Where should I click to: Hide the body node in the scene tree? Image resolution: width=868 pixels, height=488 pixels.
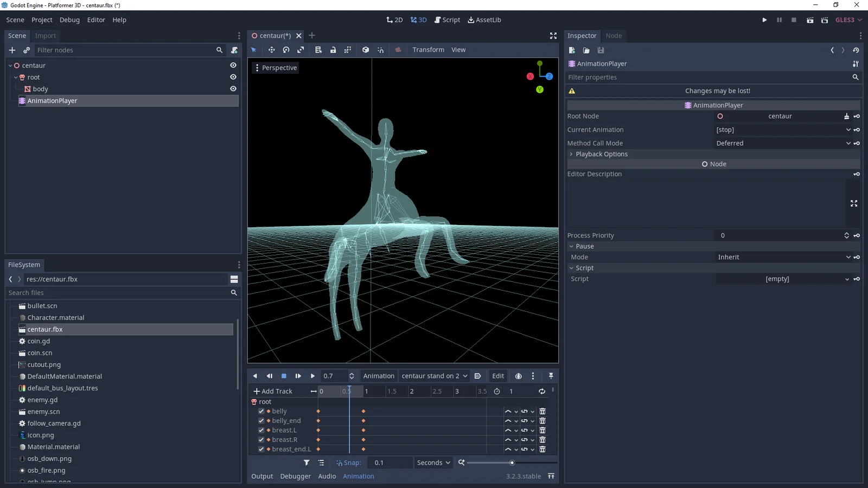(233, 88)
